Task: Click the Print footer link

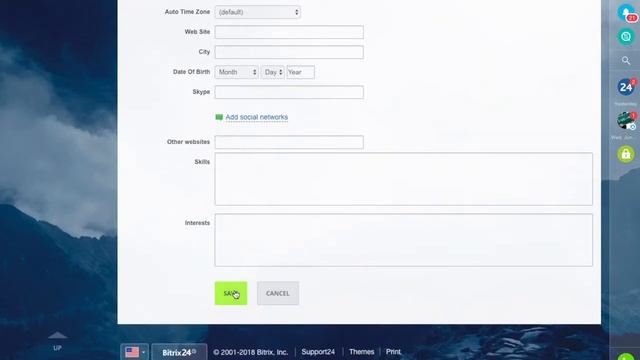Action: coord(393,352)
